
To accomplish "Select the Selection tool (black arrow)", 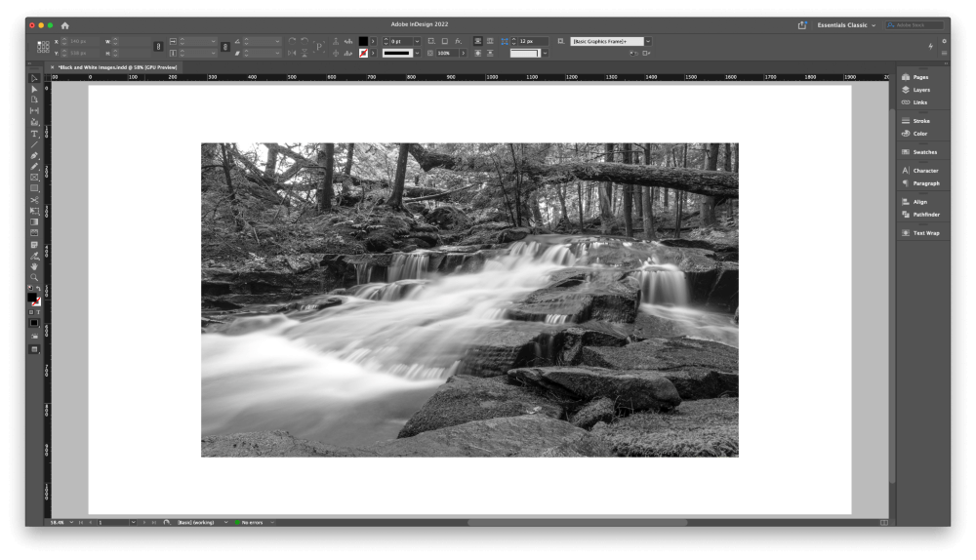I will coord(34,78).
